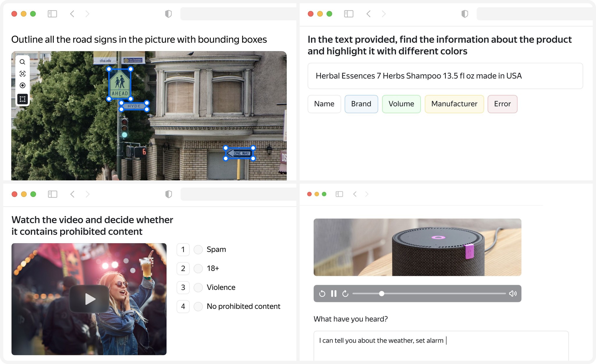Select the 18+ radio button
Screen dimensions: 596x364
pyautogui.click(x=198, y=268)
